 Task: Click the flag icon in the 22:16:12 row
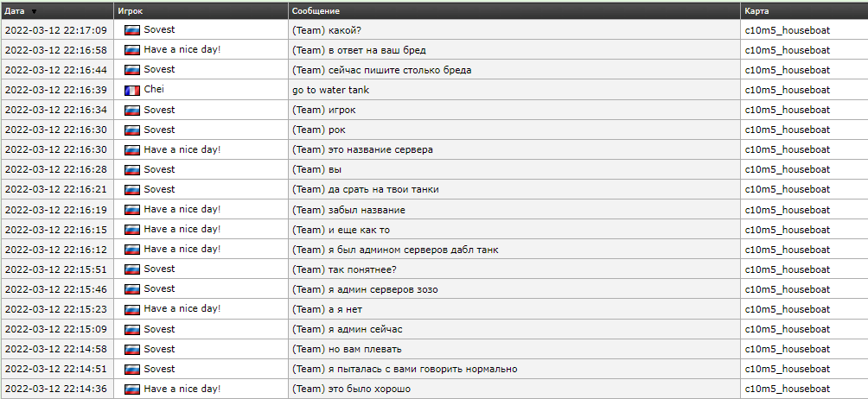point(132,250)
